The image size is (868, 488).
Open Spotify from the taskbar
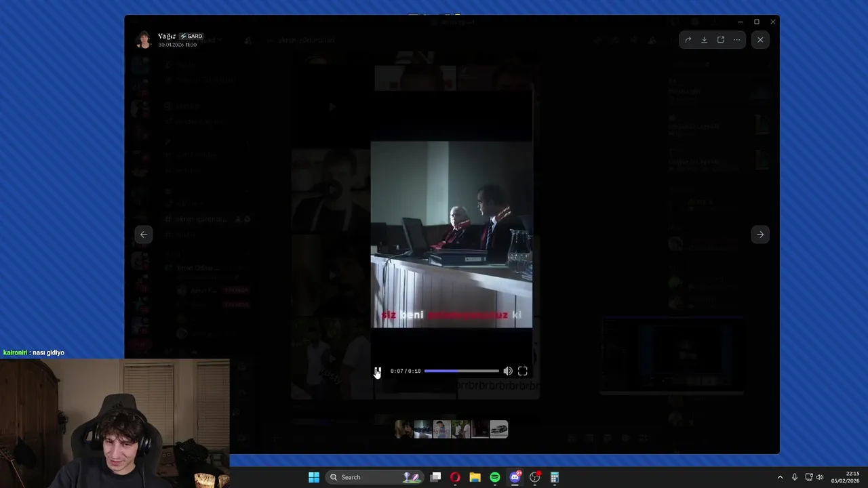click(x=495, y=477)
